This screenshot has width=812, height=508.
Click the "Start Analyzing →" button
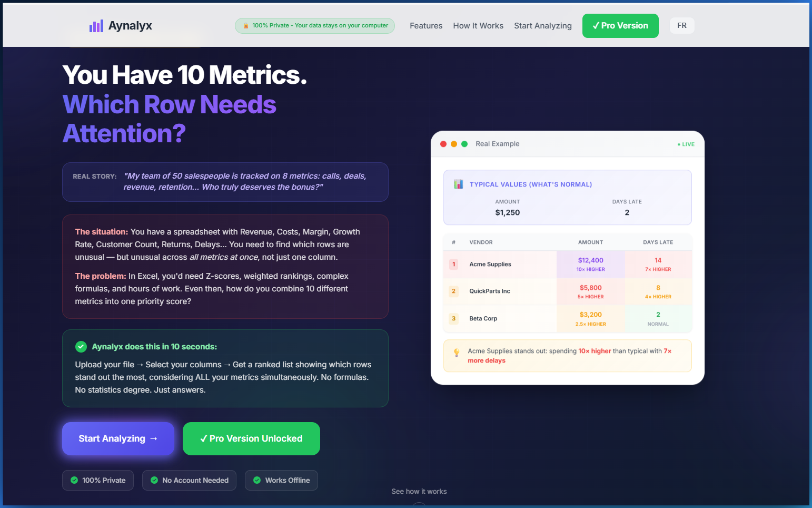[x=117, y=438]
